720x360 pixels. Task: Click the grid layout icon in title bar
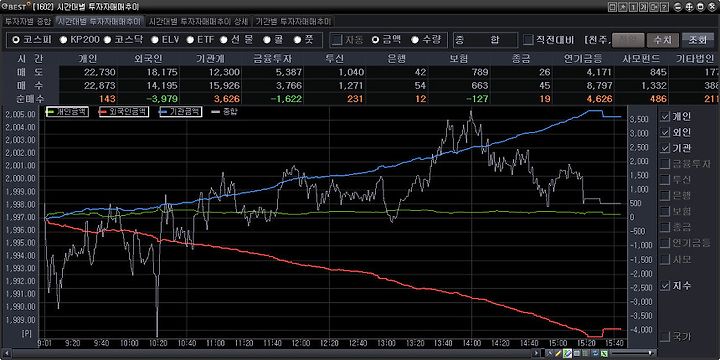click(612, 7)
